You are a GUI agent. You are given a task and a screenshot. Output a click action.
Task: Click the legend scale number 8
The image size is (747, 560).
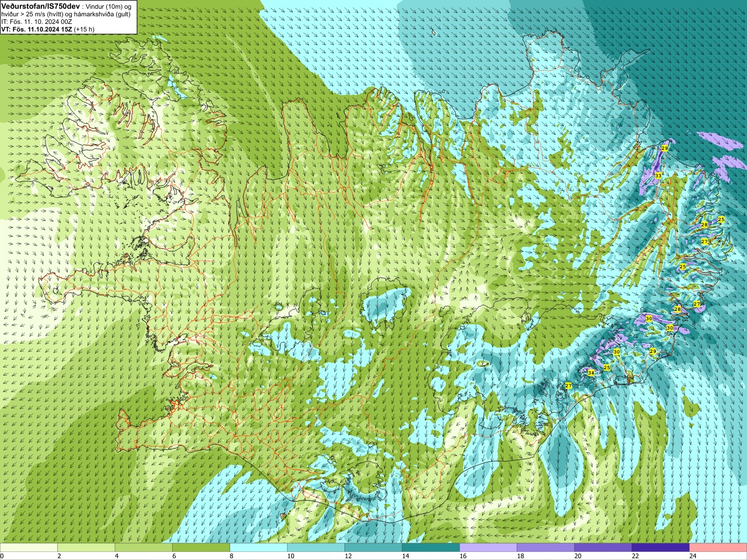click(232, 556)
